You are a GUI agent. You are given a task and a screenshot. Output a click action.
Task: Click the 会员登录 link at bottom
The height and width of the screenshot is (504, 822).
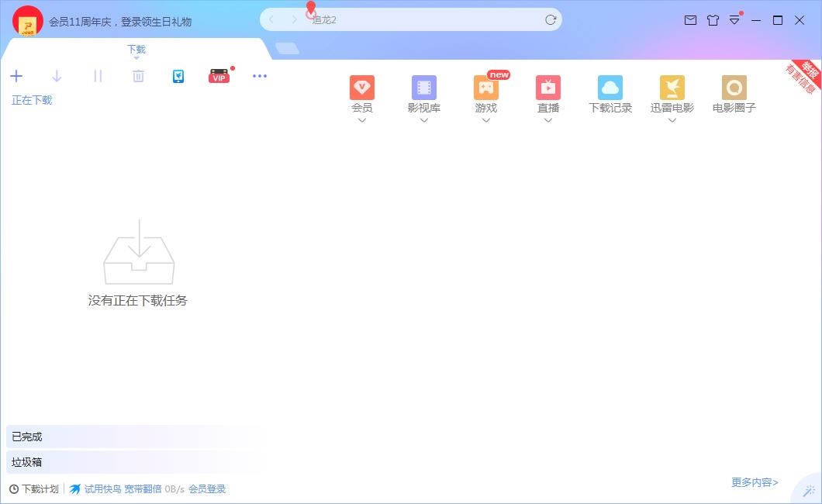point(207,489)
